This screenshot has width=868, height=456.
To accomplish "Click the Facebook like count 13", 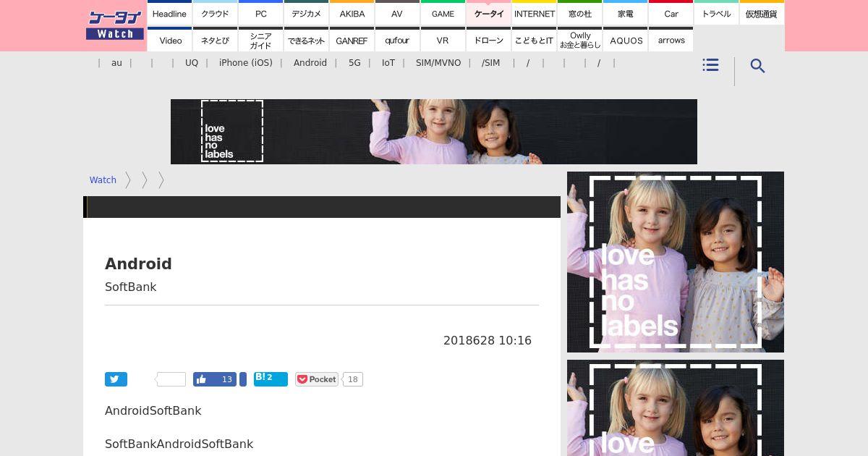I will (227, 379).
